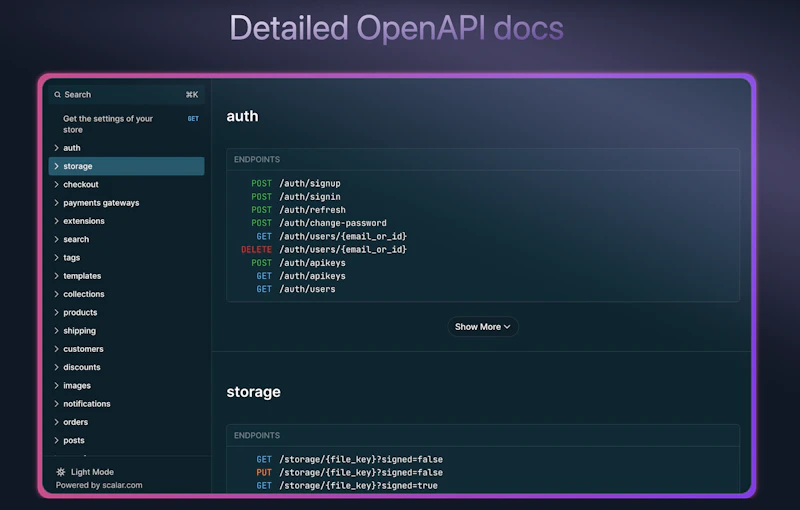Select posts in the sidebar

pyautogui.click(x=126, y=441)
